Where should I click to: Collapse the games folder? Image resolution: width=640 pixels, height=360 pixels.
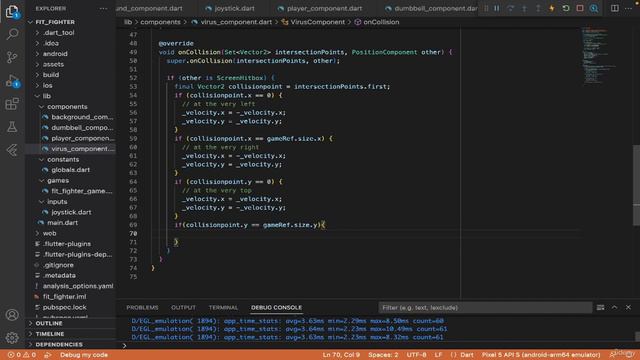tap(58, 180)
